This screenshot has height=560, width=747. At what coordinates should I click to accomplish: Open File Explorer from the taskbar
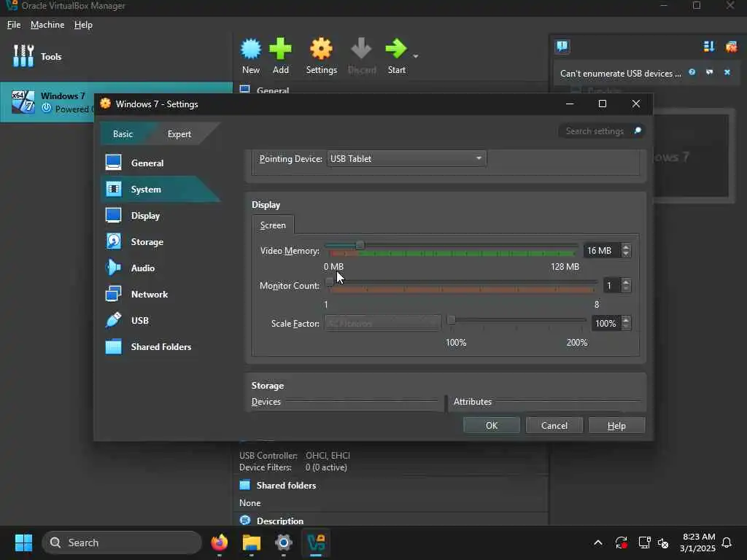click(x=251, y=542)
